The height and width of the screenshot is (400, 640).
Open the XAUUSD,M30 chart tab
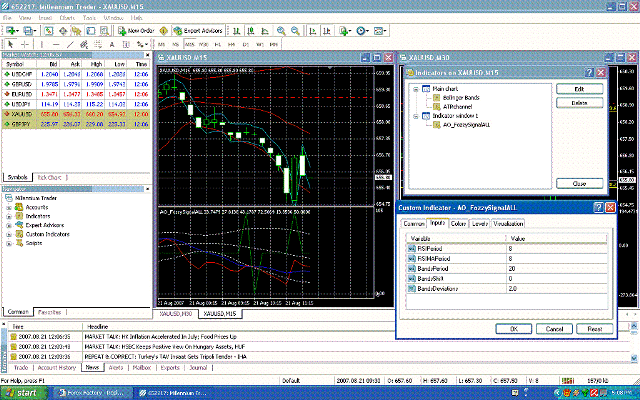pos(176,313)
